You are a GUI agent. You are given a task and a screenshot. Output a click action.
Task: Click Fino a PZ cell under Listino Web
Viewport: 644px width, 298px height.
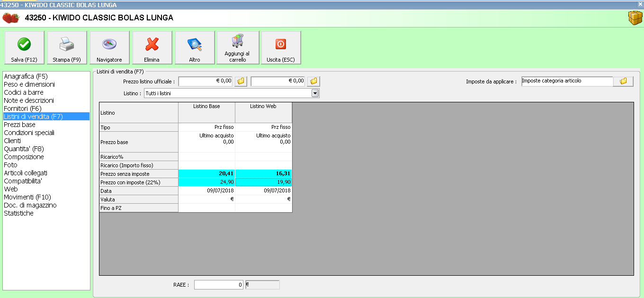pos(263,208)
